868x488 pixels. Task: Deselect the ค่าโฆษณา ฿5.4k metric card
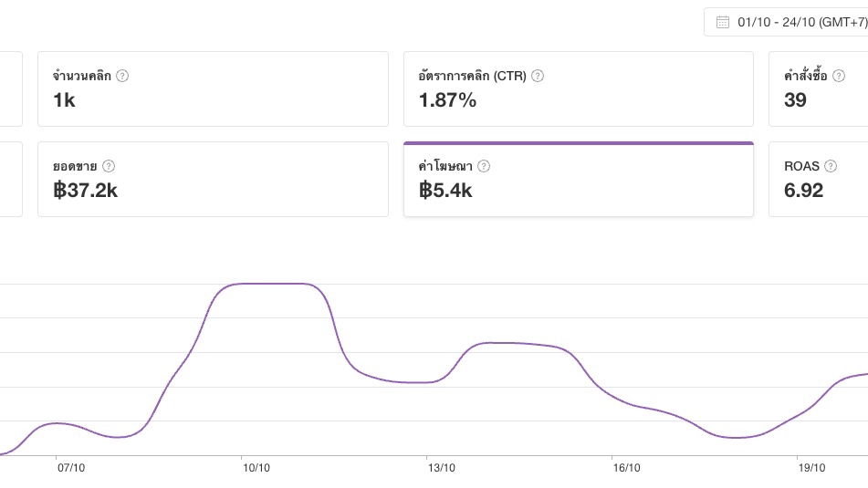click(x=578, y=180)
